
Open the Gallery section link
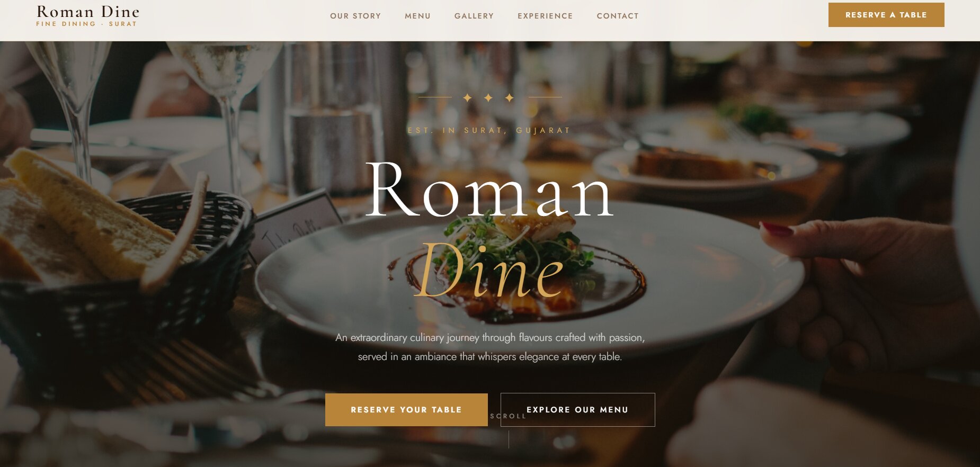click(474, 16)
